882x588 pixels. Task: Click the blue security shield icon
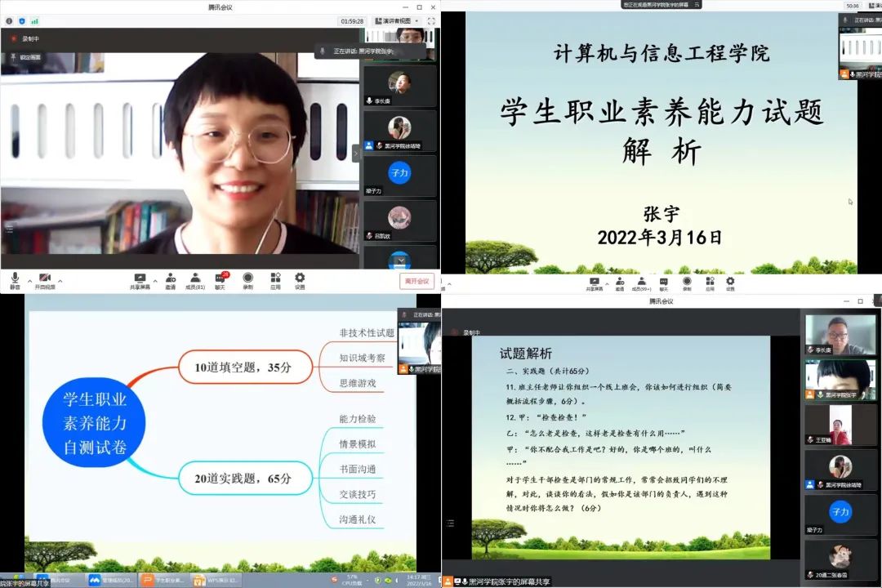click(21, 20)
